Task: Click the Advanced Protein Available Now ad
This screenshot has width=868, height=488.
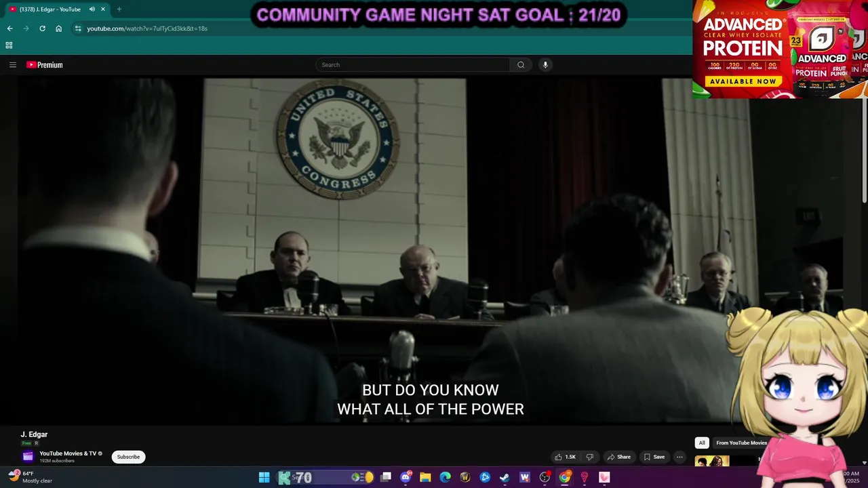Action: click(780, 49)
